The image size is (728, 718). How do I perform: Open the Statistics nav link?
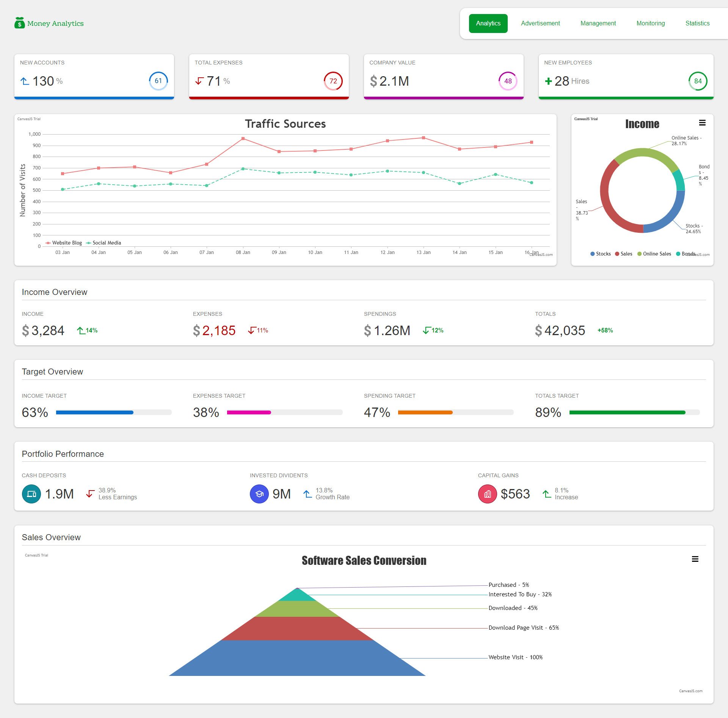point(697,24)
